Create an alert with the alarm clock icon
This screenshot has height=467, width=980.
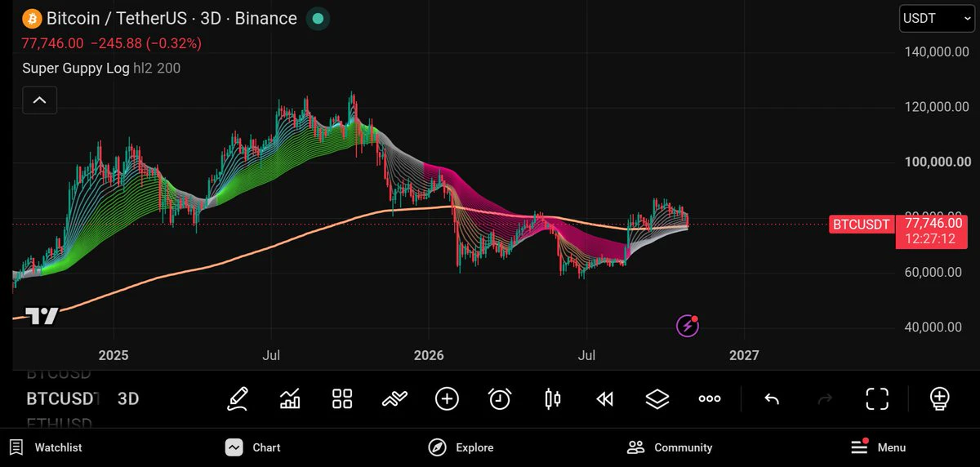point(499,398)
